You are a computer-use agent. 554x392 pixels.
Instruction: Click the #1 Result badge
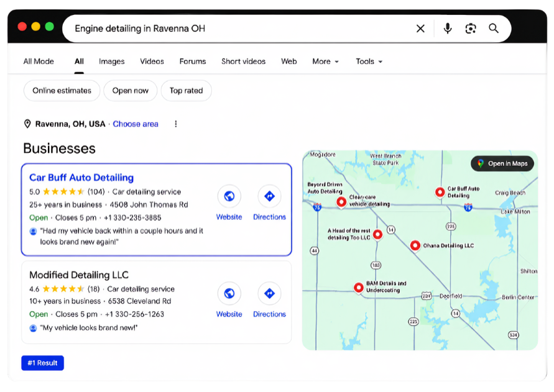42,363
